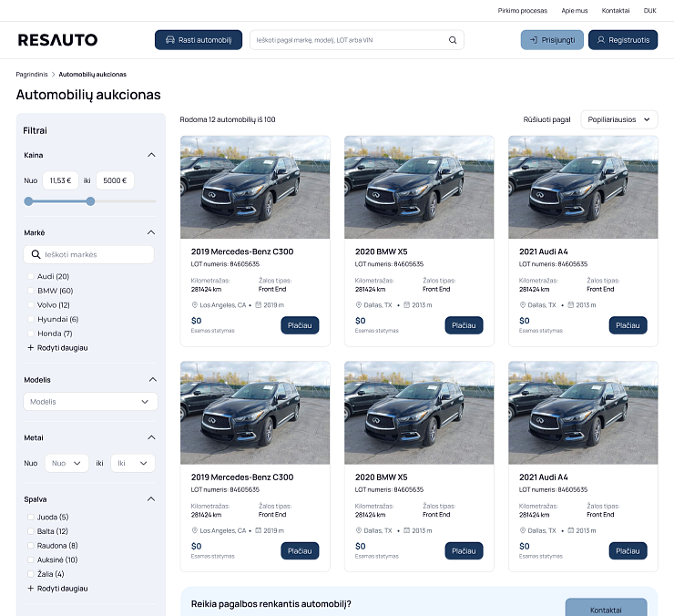Focus the Ieškoti markės input

point(88,254)
